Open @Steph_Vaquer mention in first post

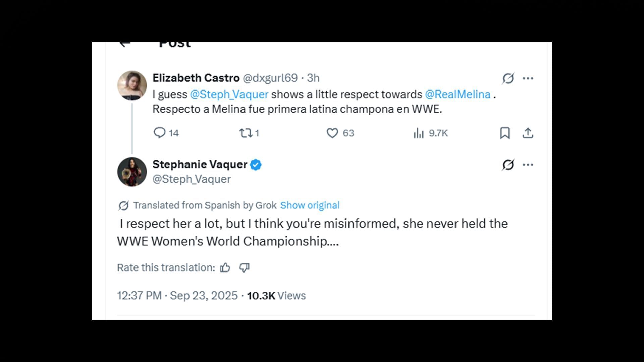click(229, 94)
